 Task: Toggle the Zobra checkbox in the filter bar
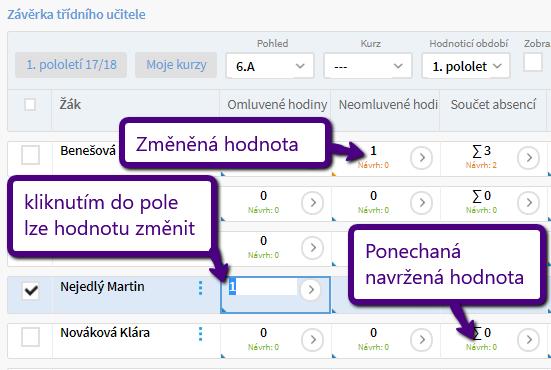533,63
